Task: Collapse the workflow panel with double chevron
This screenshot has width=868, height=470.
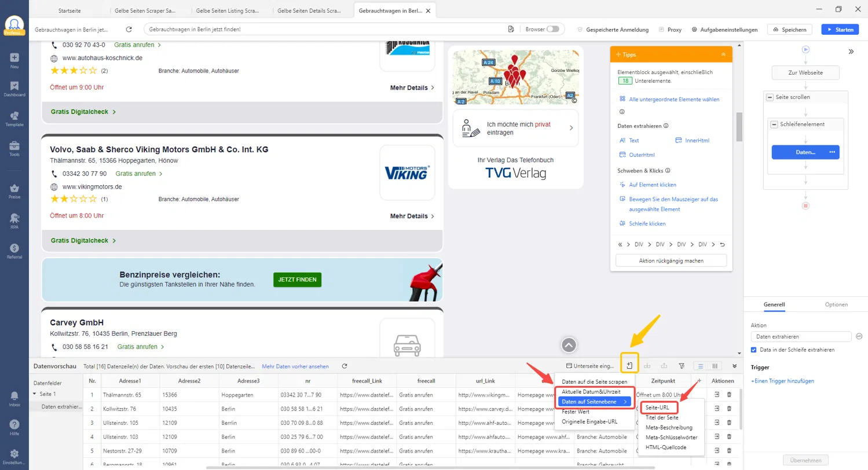Action: tap(851, 51)
